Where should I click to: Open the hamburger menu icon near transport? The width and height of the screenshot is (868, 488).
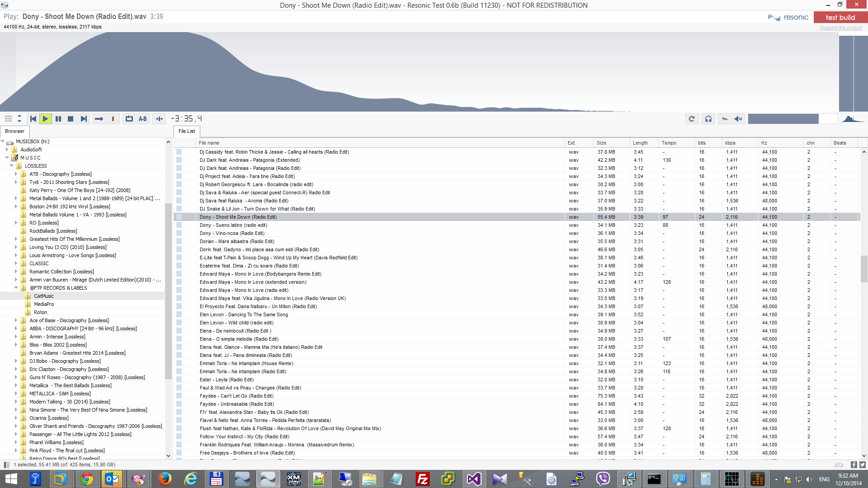pyautogui.click(x=8, y=119)
